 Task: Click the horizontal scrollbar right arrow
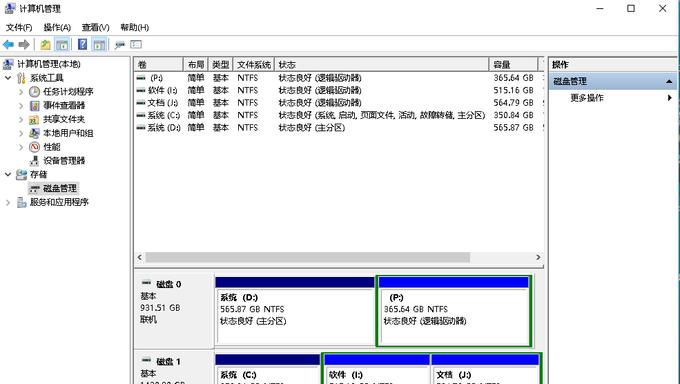click(538, 257)
